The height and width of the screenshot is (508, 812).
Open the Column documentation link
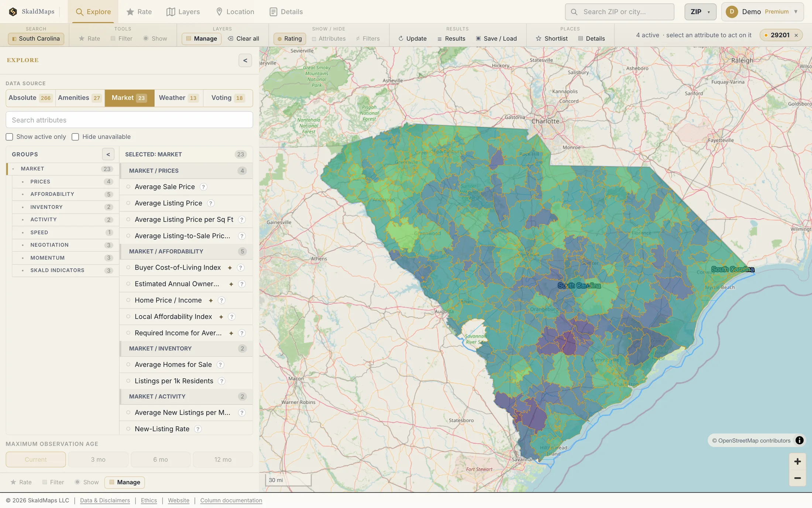tap(231, 500)
